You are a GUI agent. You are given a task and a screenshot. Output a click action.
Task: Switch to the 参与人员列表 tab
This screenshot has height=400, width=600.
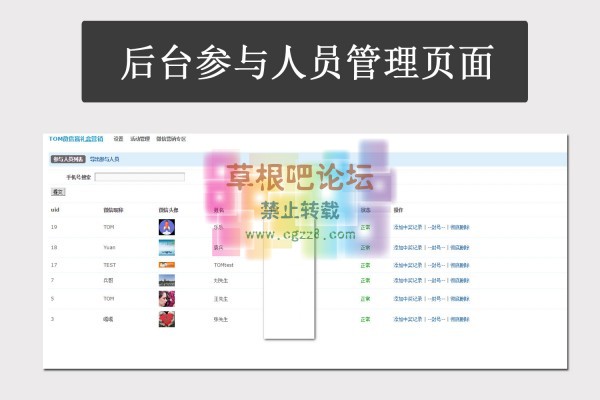[x=68, y=158]
